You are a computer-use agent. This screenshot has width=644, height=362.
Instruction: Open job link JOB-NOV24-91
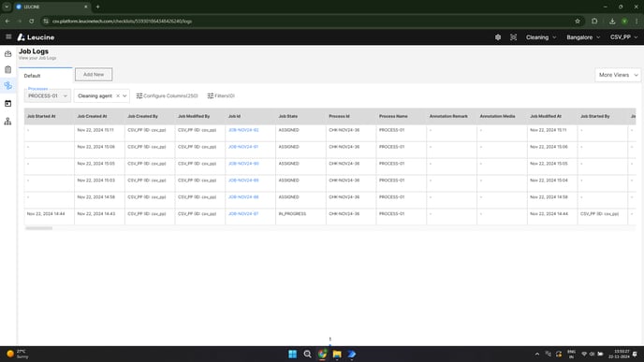tap(243, 147)
